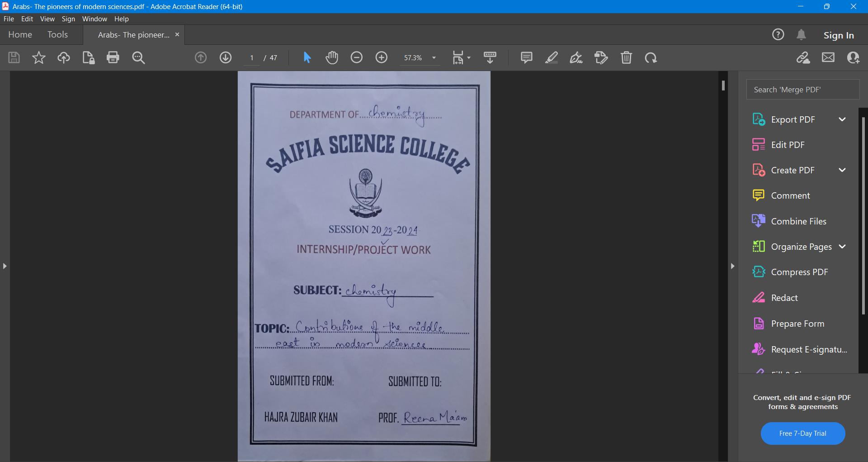Click the Zoom out minus icon
The width and height of the screenshot is (868, 462).
point(357,57)
